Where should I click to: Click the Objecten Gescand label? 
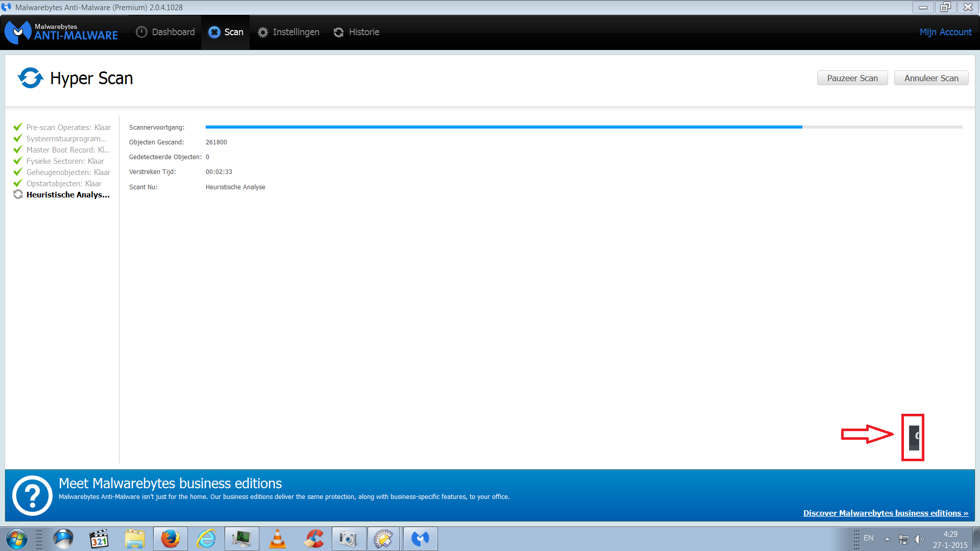pyautogui.click(x=156, y=142)
